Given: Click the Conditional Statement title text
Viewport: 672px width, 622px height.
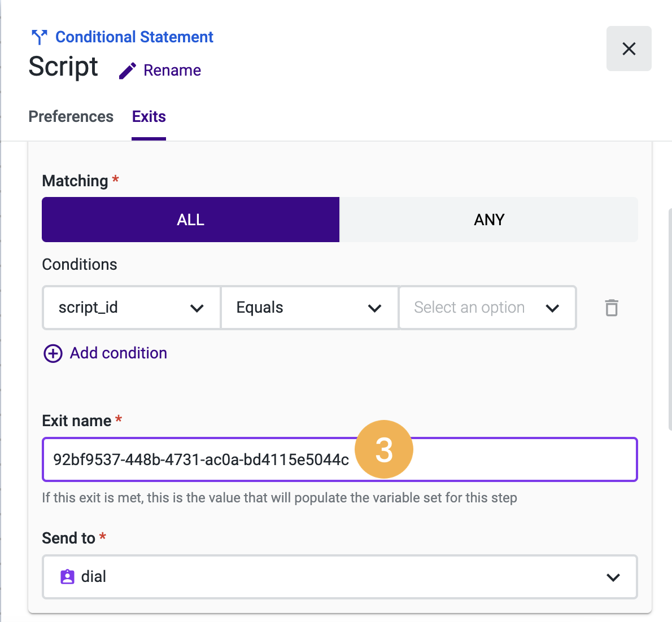Looking at the screenshot, I should pos(134,37).
